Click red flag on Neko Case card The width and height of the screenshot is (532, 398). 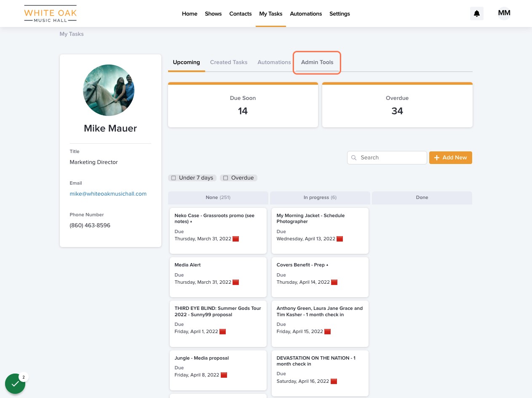click(x=236, y=239)
